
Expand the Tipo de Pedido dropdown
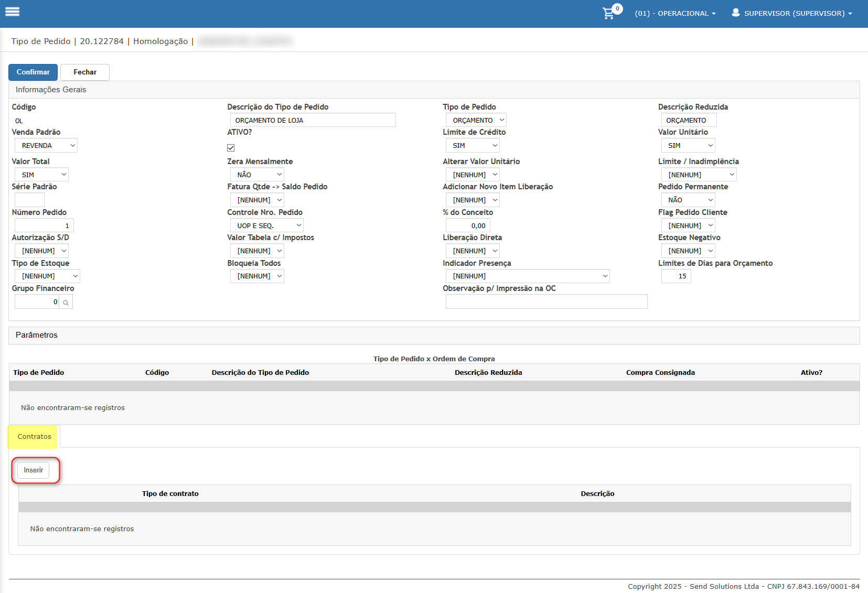click(x=476, y=120)
